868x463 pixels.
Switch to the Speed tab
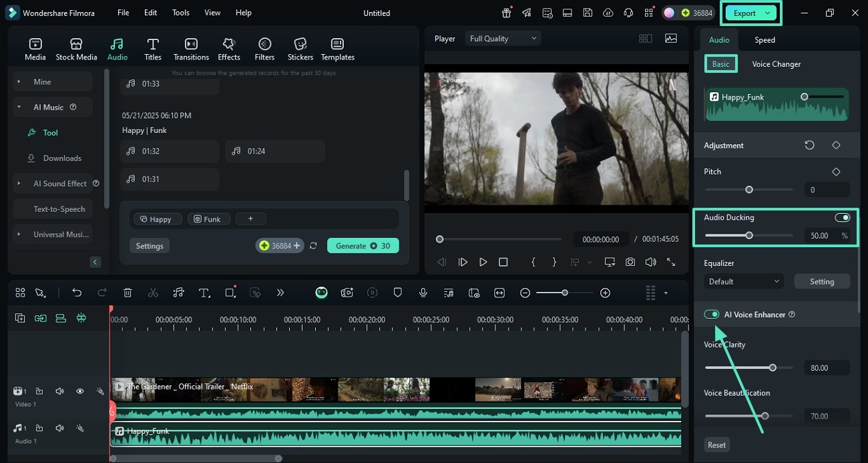[765, 39]
